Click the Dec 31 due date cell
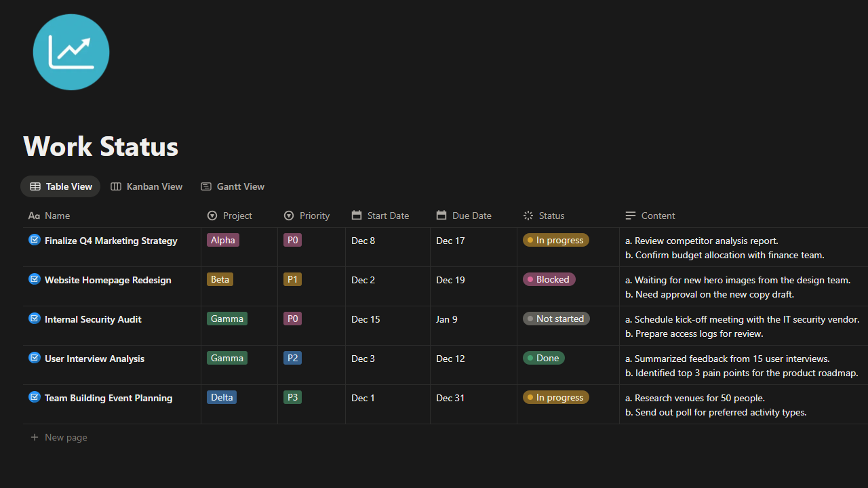868x488 pixels. pyautogui.click(x=473, y=404)
